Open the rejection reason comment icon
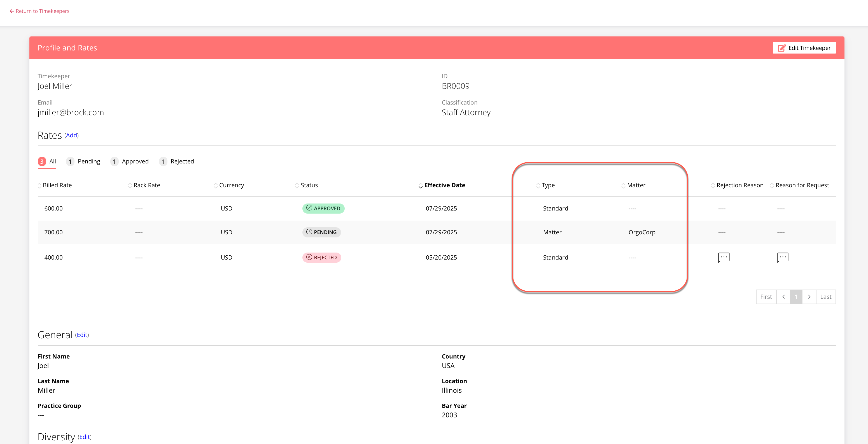868x444 pixels. 724,257
